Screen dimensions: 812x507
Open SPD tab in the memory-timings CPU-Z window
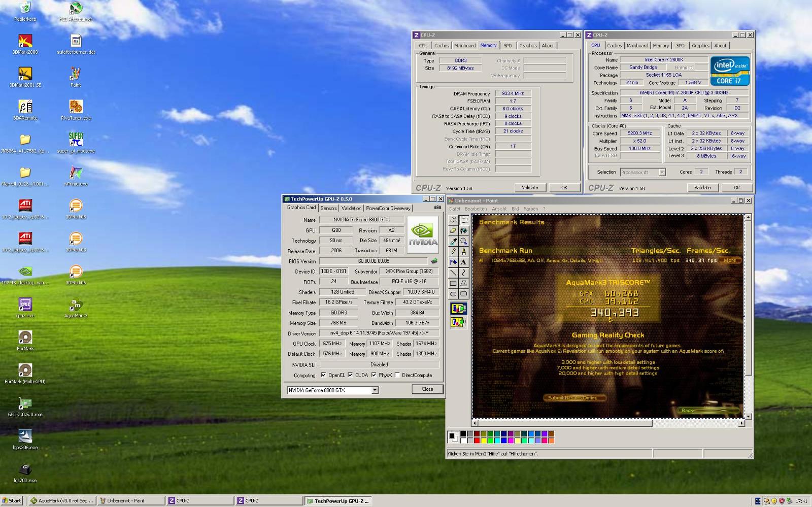click(x=507, y=46)
